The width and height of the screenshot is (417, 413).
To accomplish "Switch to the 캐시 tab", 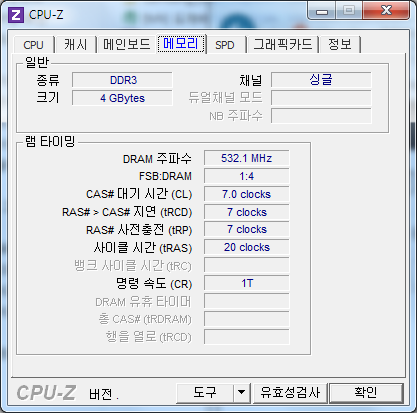I will pyautogui.click(x=76, y=45).
